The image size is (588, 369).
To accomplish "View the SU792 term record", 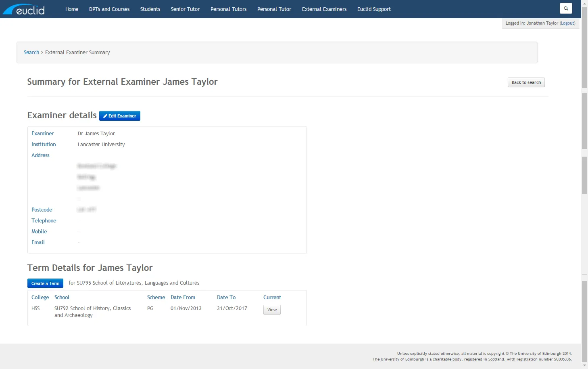I will pos(272,310).
